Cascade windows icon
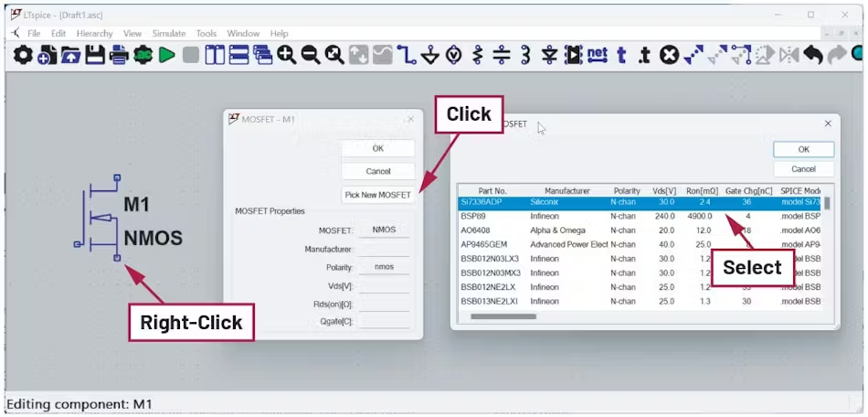 tap(262, 55)
